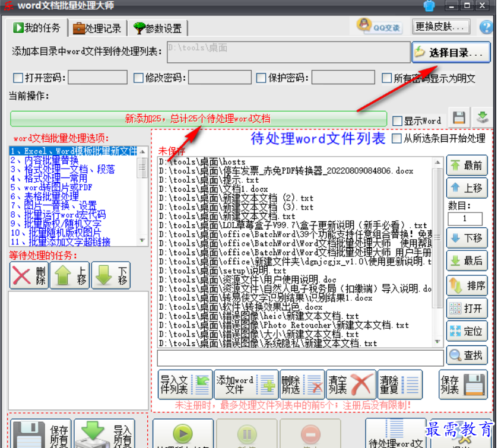Click the 查找 search button
498x448 pixels.
(467, 355)
